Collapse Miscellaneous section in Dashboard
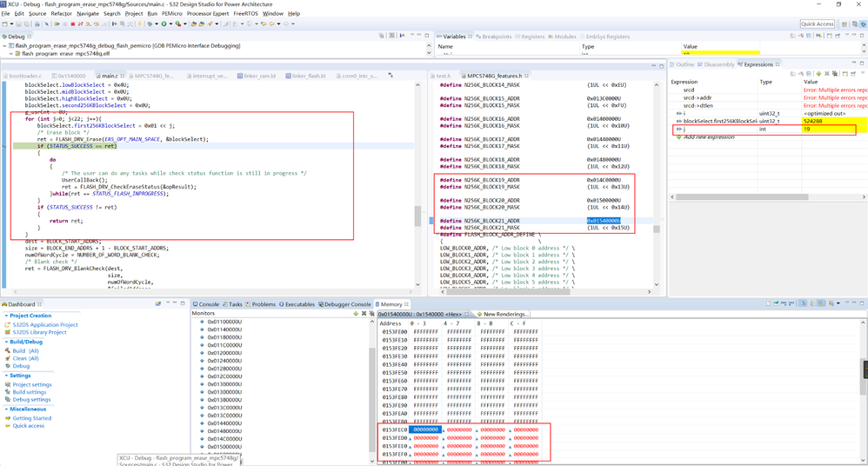This screenshot has height=466, width=868. (6, 409)
